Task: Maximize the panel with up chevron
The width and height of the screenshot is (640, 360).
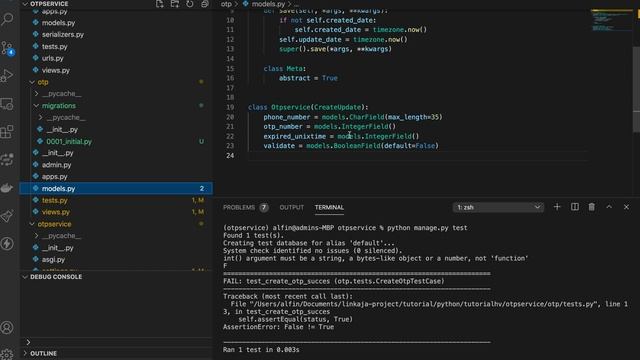Action: tap(609, 207)
